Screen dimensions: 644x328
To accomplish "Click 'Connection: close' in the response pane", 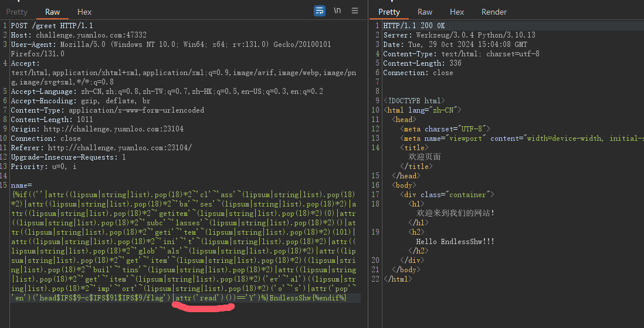I will point(418,73).
